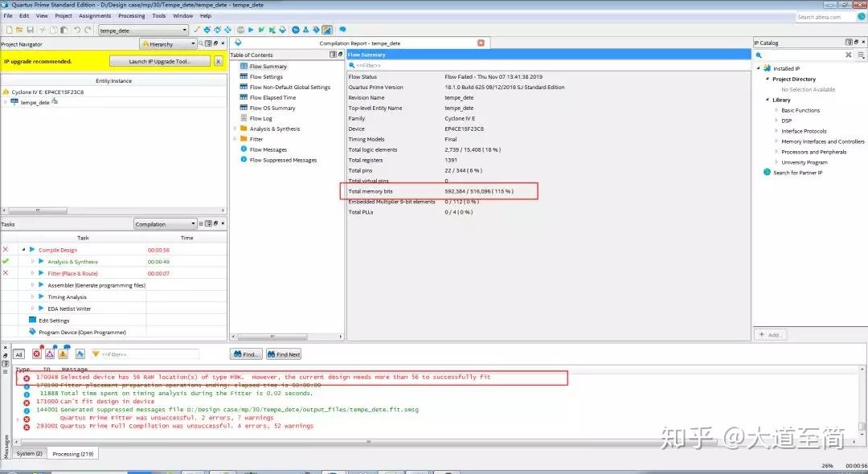
Task: Click the Flow Messages info icon
Action: (x=244, y=149)
